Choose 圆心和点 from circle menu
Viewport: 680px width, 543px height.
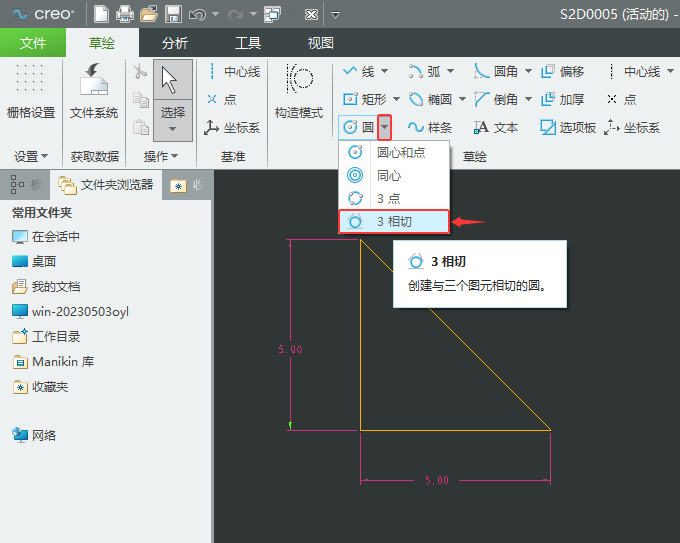(394, 152)
